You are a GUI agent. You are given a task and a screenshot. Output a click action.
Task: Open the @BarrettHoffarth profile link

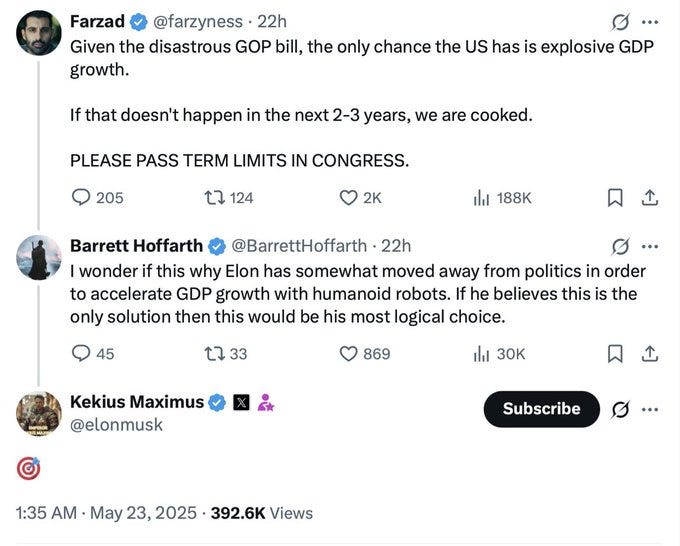pos(302,246)
